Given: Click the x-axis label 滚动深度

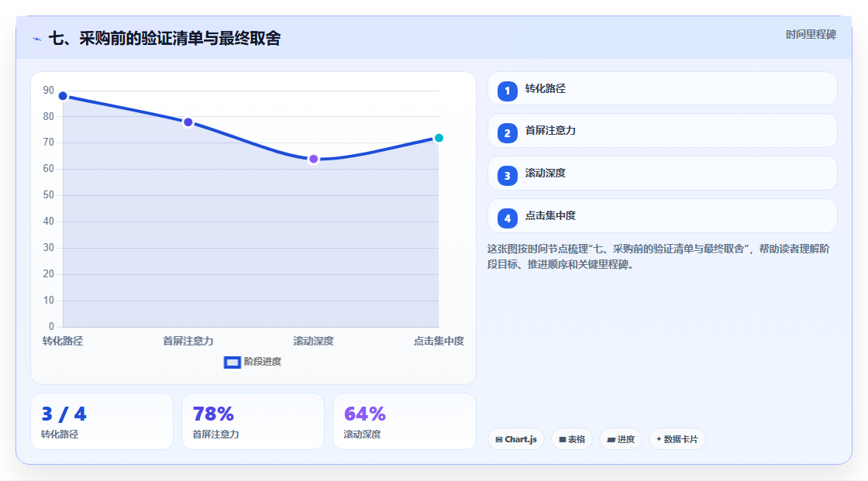Looking at the screenshot, I should tap(313, 341).
